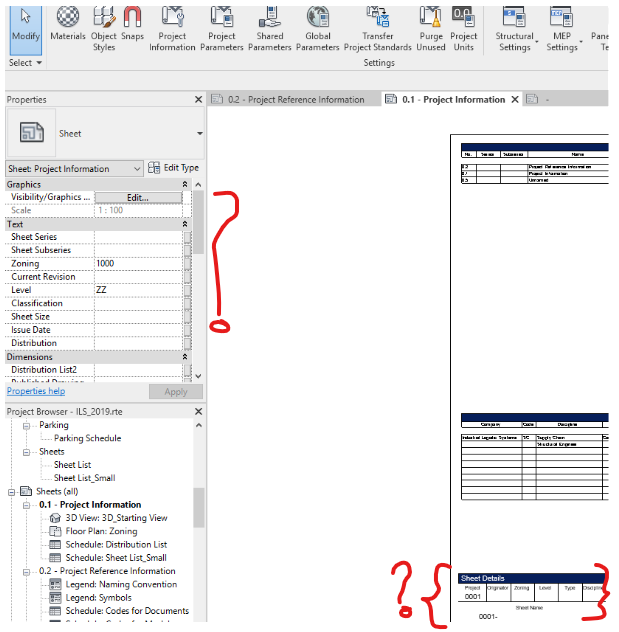Open the Sheet: Project Information instance dropdown

[x=75, y=168]
